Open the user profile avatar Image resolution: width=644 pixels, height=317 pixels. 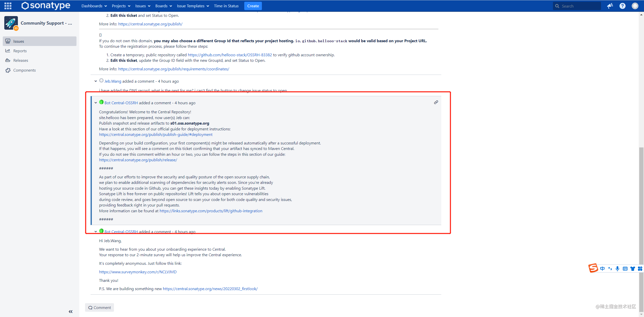(x=635, y=6)
